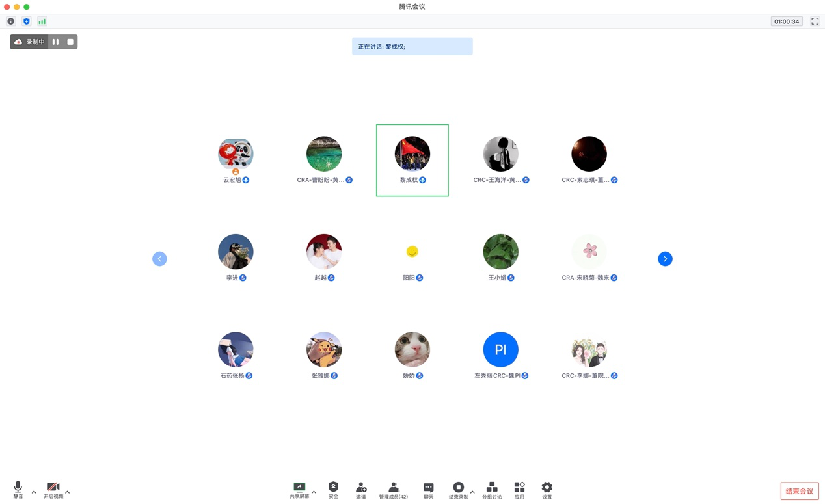Open the 应用 apps icon
Image resolution: width=825 pixels, height=504 pixels.
tap(519, 490)
